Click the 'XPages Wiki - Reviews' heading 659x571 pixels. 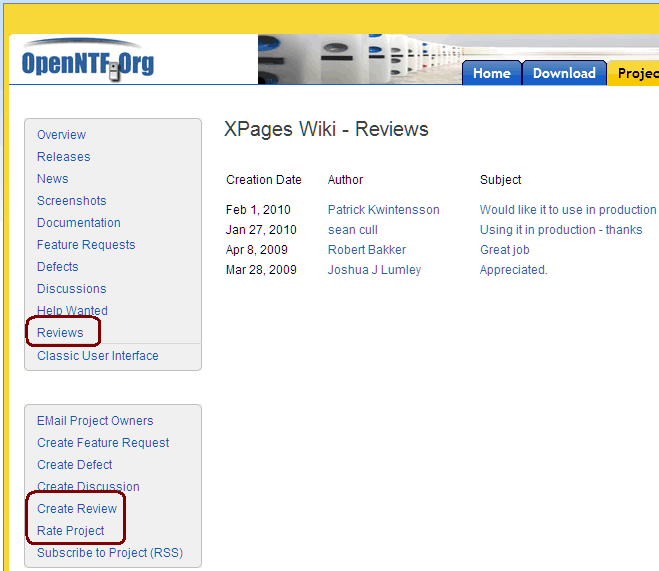(x=326, y=129)
